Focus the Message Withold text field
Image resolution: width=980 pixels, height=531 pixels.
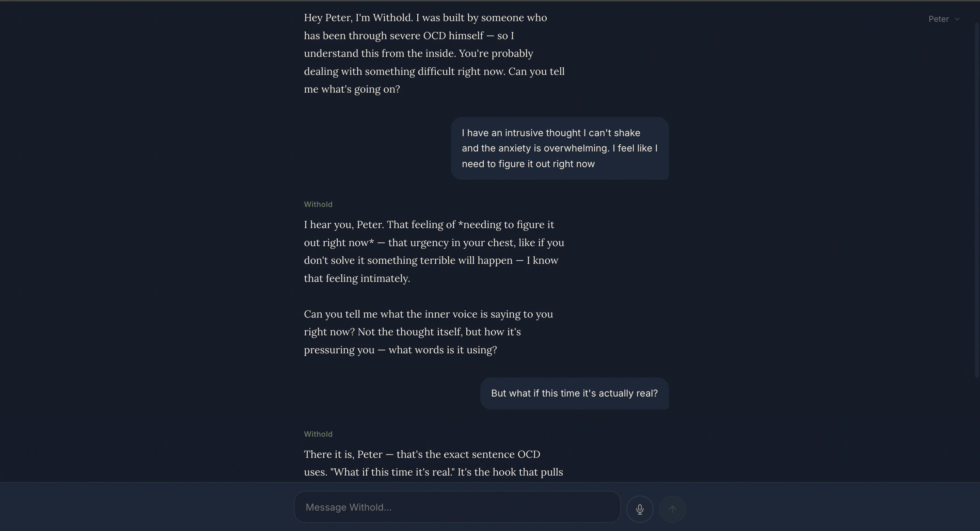point(457,507)
